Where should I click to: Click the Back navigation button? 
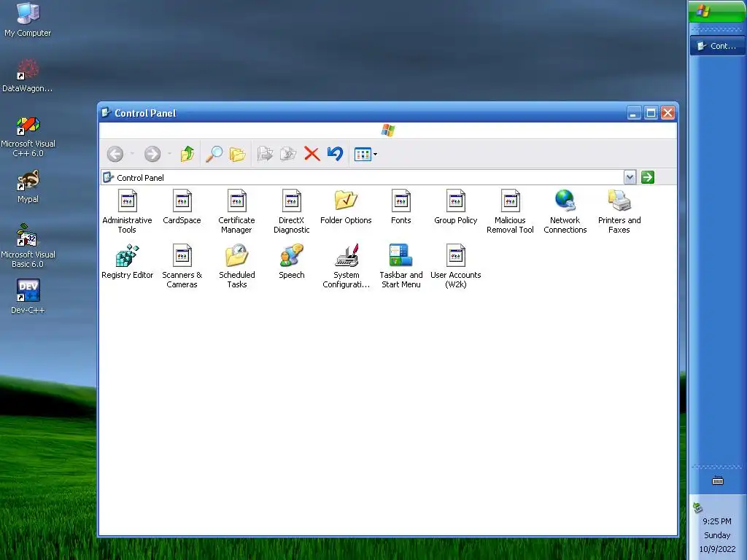(x=115, y=154)
